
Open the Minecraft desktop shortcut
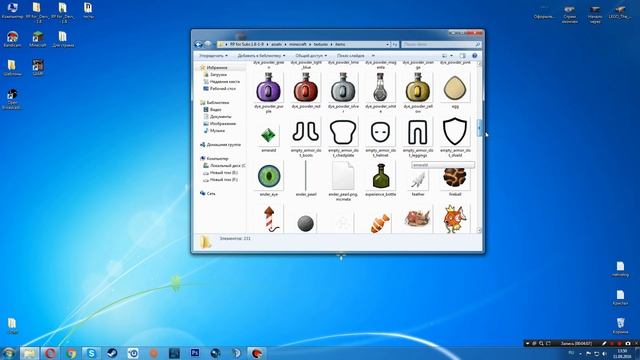point(38,40)
